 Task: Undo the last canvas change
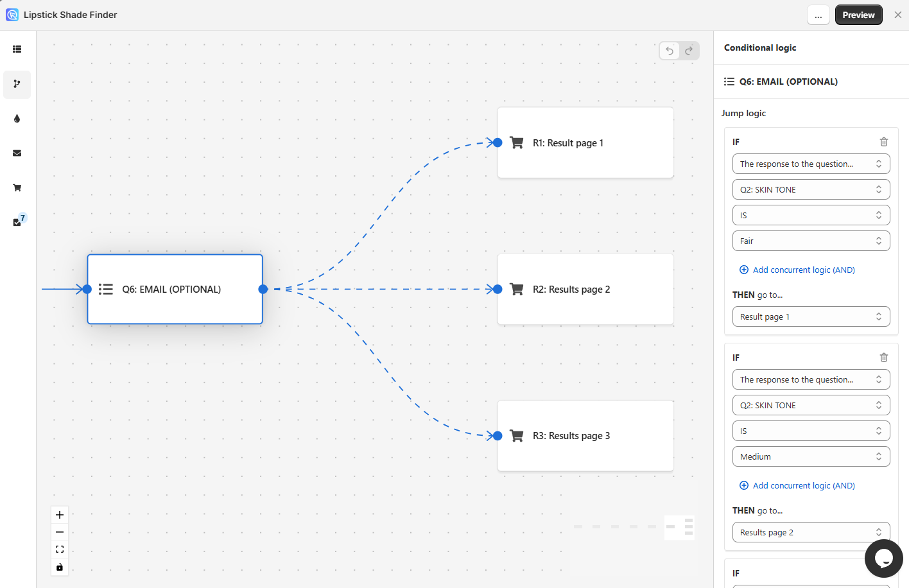tap(670, 51)
